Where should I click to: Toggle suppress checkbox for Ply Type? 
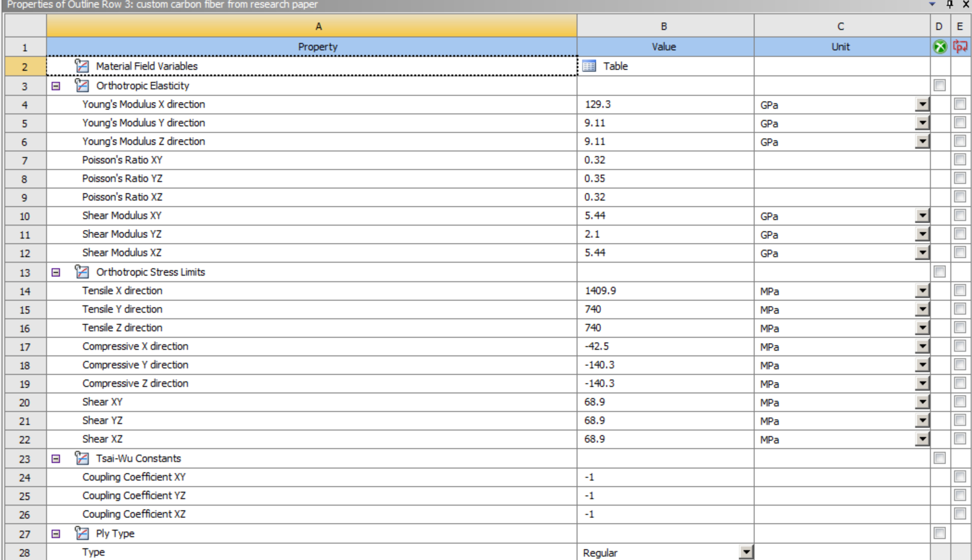940,533
